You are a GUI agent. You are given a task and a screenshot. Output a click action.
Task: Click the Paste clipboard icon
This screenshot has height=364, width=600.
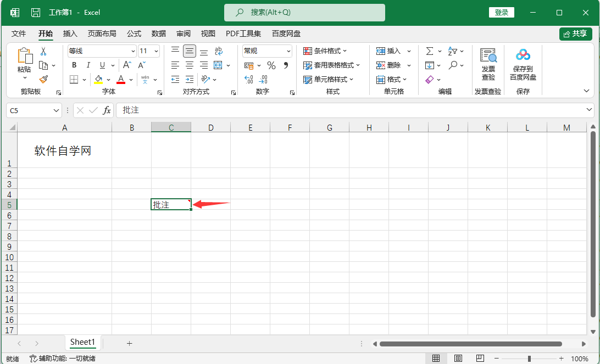(25, 56)
